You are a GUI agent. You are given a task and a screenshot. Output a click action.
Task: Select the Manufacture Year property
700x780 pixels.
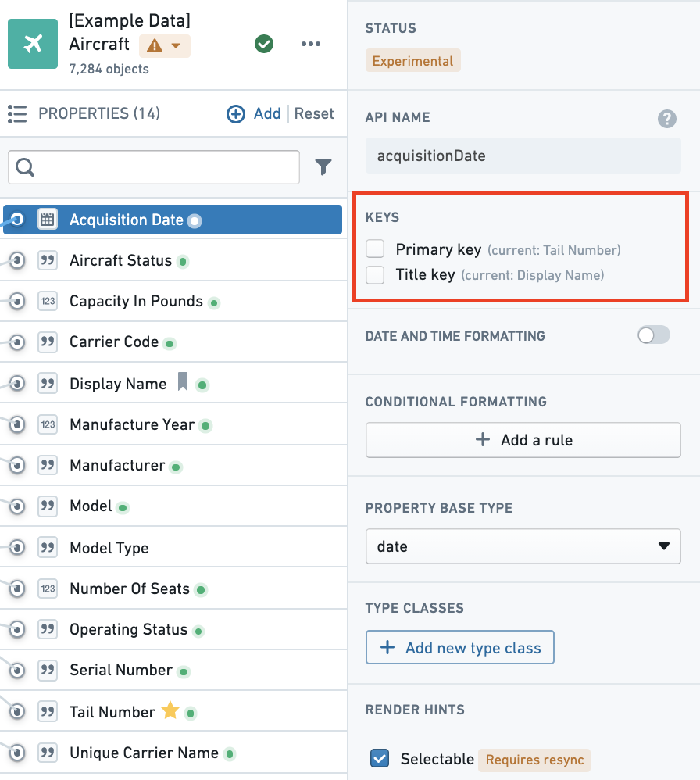pos(173,424)
